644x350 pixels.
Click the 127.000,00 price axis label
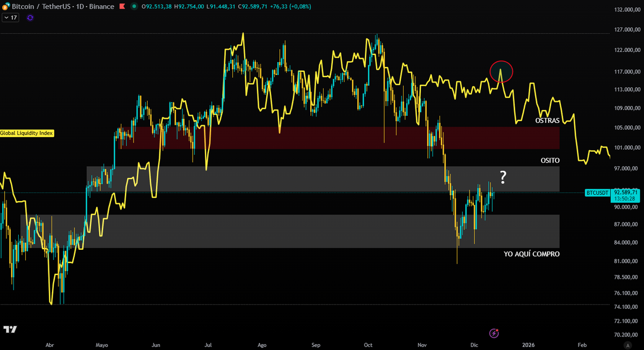click(x=627, y=30)
